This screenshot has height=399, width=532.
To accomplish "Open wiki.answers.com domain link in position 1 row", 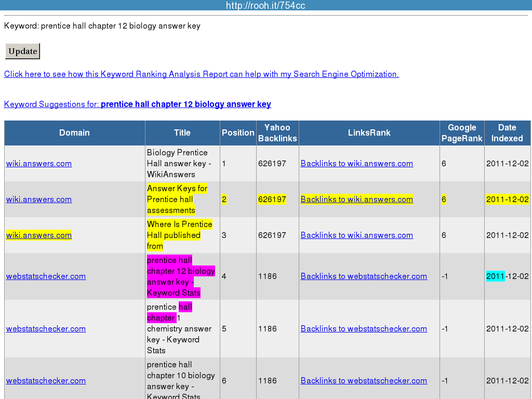I will point(39,164).
